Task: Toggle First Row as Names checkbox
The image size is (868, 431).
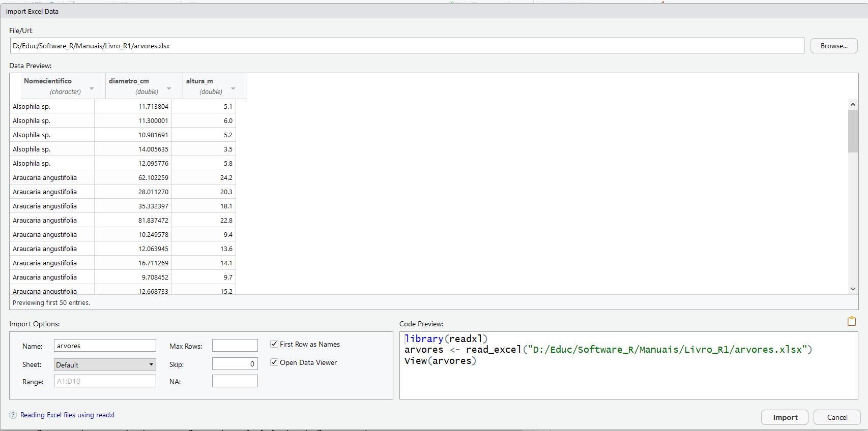Action: tap(274, 344)
